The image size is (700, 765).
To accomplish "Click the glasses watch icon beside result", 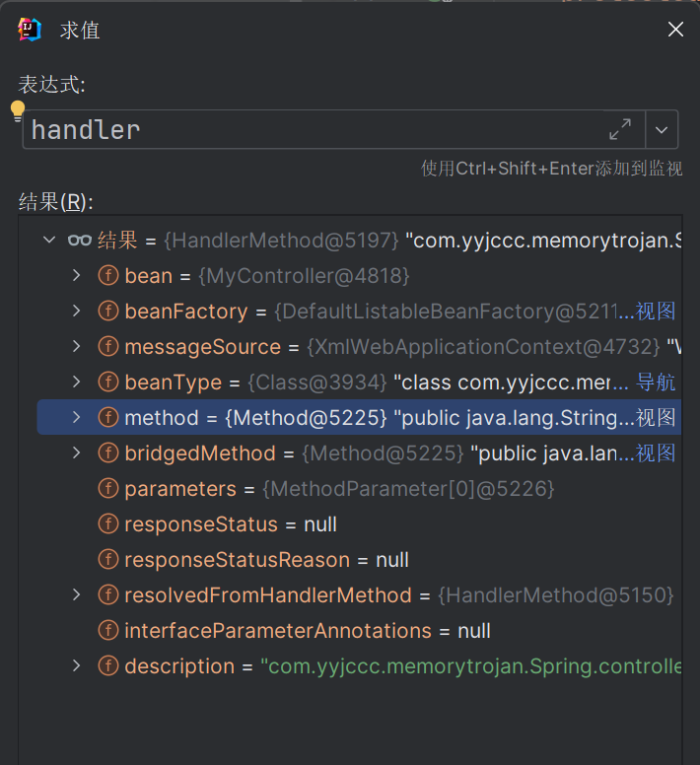I will point(79,241).
